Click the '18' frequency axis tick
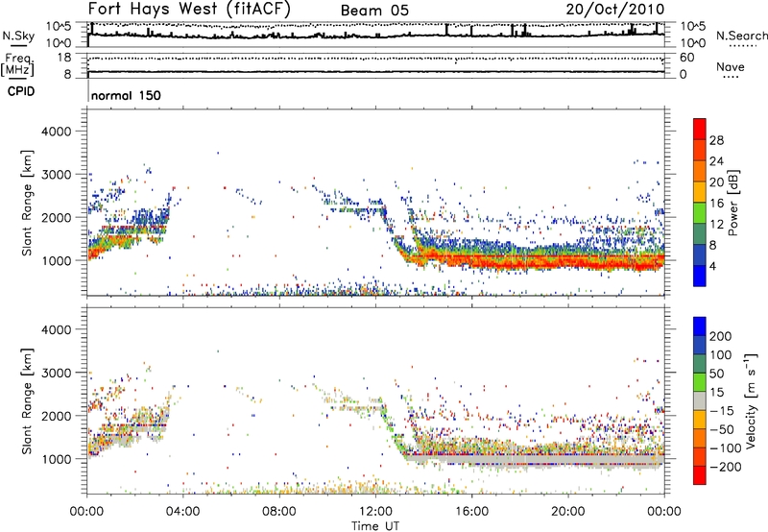Viewport: 768px width, 532px height. [64, 58]
